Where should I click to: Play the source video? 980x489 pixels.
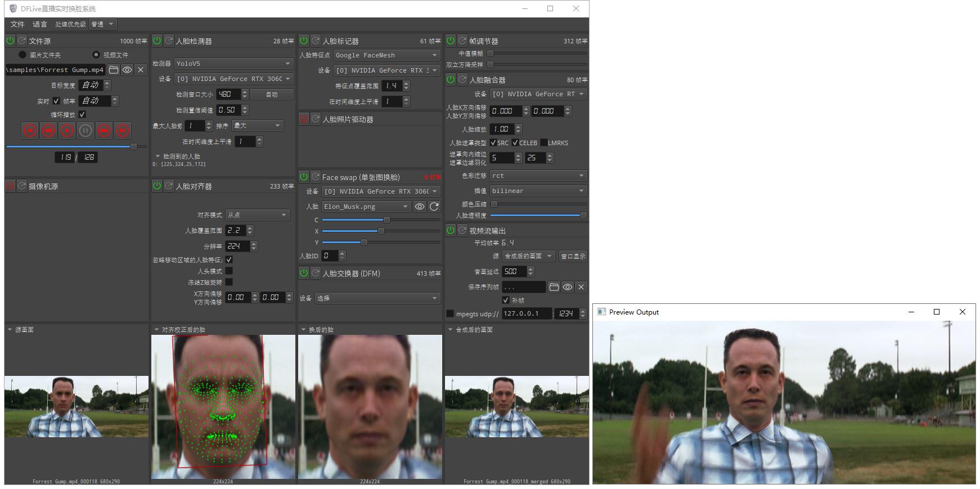point(67,131)
